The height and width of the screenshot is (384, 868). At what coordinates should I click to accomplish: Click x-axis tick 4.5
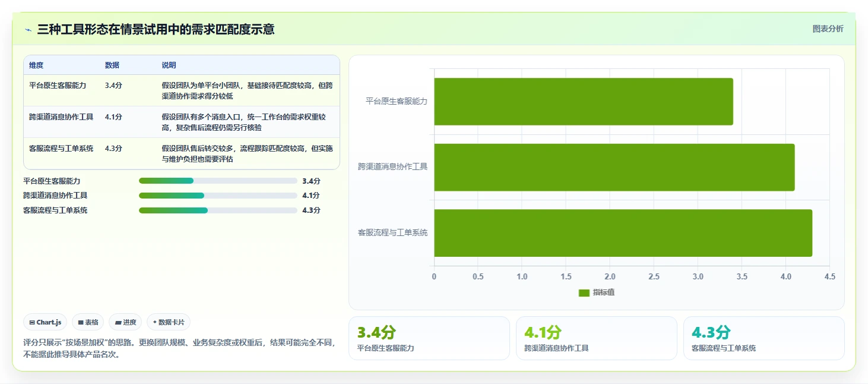pyautogui.click(x=830, y=276)
